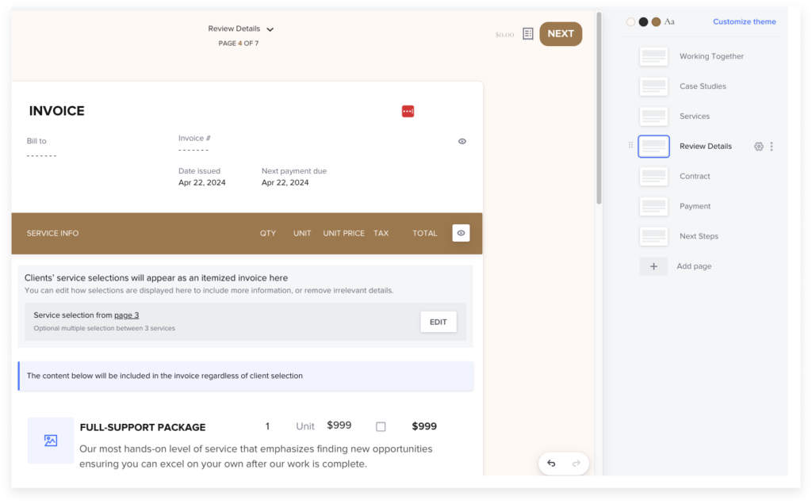This screenshot has width=812, height=504.
Task: Hide the Service Info table row
Action: click(461, 233)
